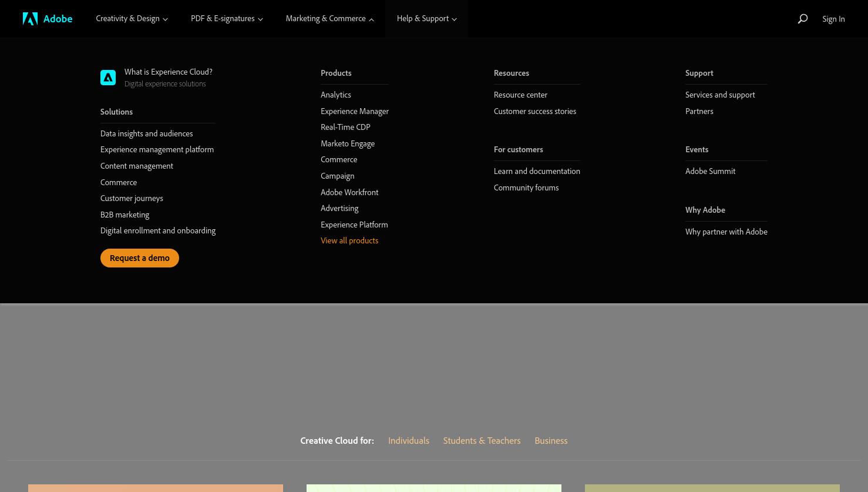Select the Advertising product link

[x=339, y=208]
